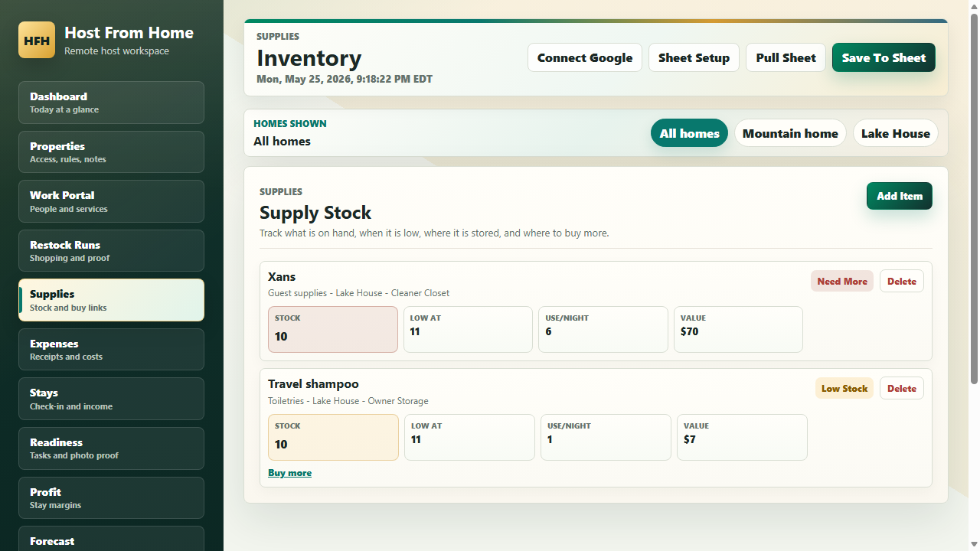The height and width of the screenshot is (551, 980).
Task: Edit Xans Use/Night field
Action: (603, 330)
